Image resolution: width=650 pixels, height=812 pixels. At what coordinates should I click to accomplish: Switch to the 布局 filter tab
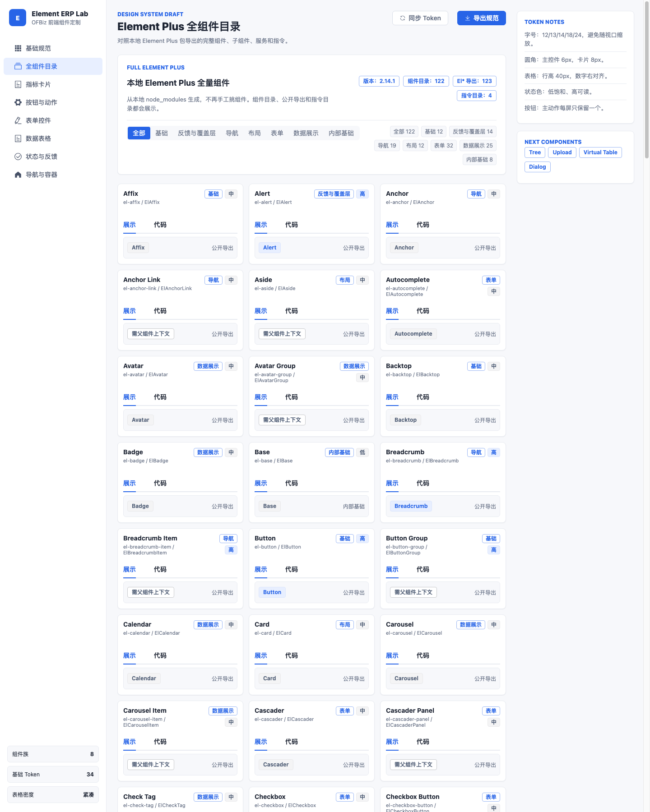tap(255, 133)
